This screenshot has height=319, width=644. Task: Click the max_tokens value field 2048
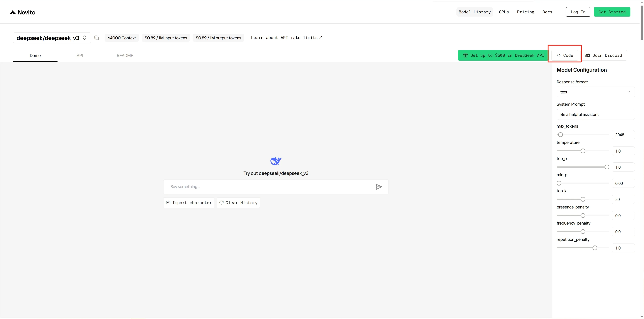click(x=623, y=135)
